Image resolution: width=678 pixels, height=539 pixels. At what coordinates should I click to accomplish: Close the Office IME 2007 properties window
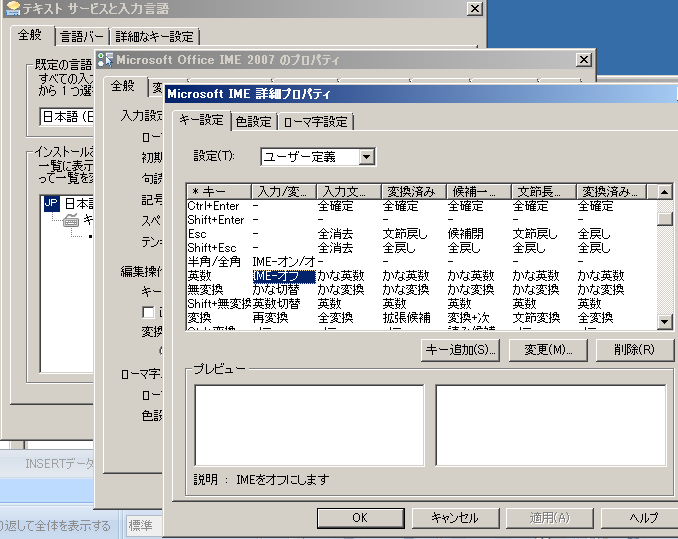(584, 60)
